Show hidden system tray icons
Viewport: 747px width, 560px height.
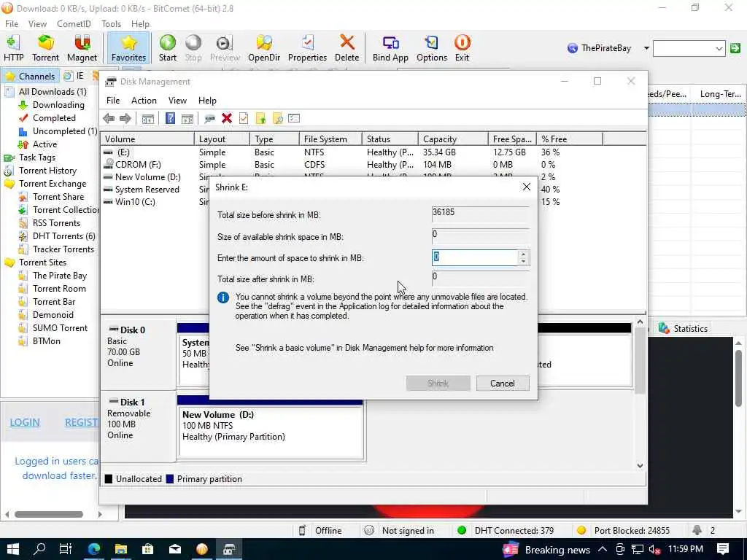point(602,550)
